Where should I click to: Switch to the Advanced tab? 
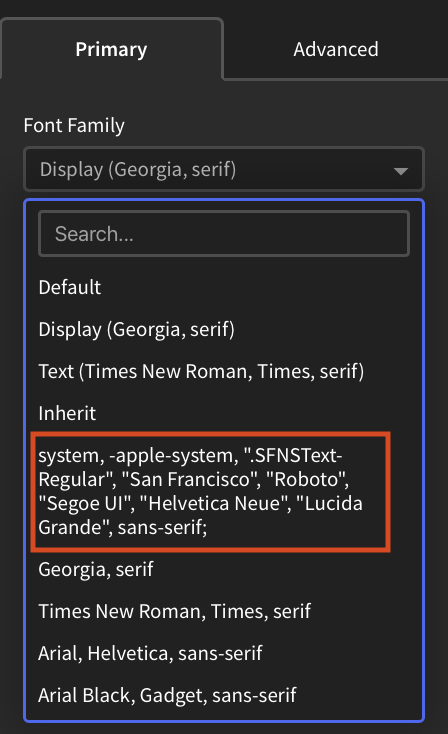click(336, 49)
